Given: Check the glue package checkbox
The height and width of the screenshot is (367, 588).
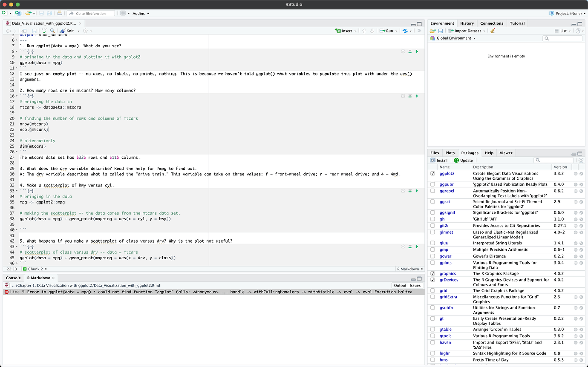Looking at the screenshot, I should [432, 243].
